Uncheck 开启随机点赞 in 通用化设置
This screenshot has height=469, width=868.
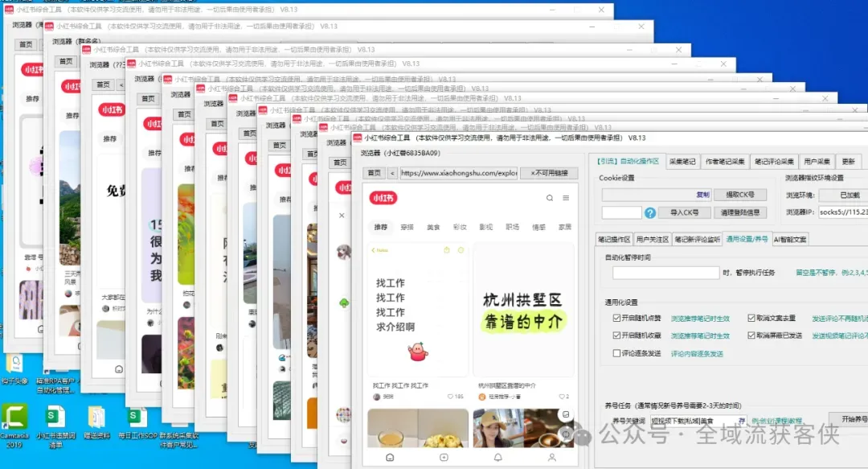[615, 318]
